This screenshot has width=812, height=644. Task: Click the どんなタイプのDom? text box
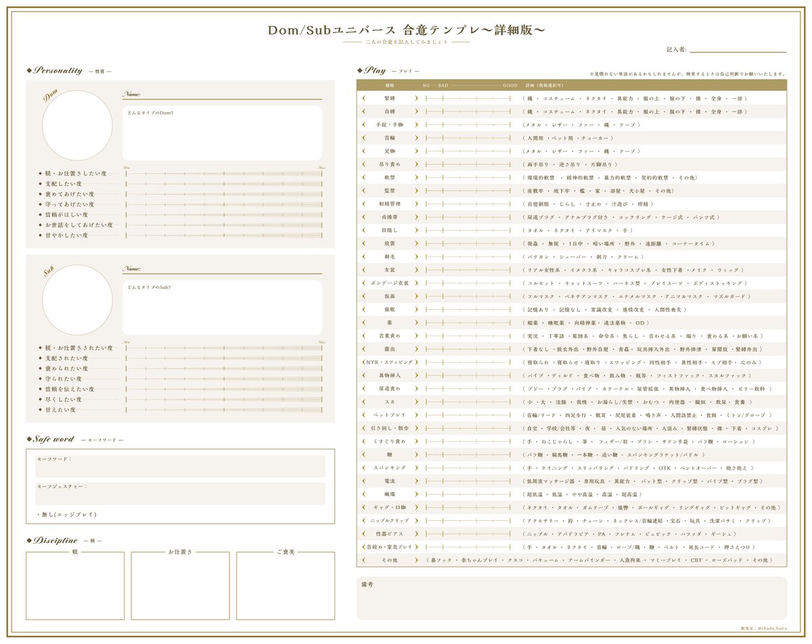(222, 133)
